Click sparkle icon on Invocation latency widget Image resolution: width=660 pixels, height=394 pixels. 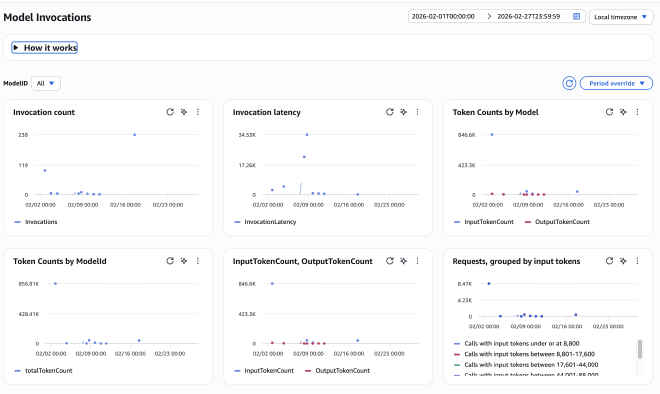(x=404, y=112)
